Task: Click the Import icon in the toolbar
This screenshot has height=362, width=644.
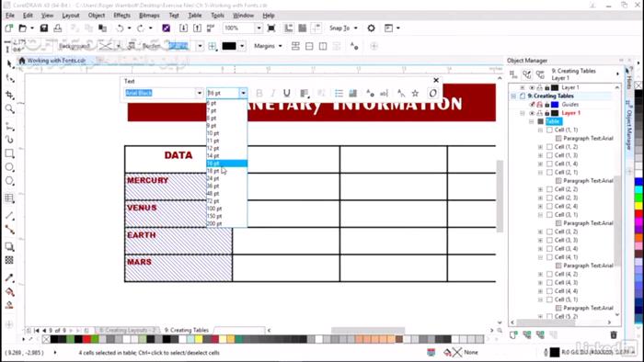Action: (x=184, y=28)
